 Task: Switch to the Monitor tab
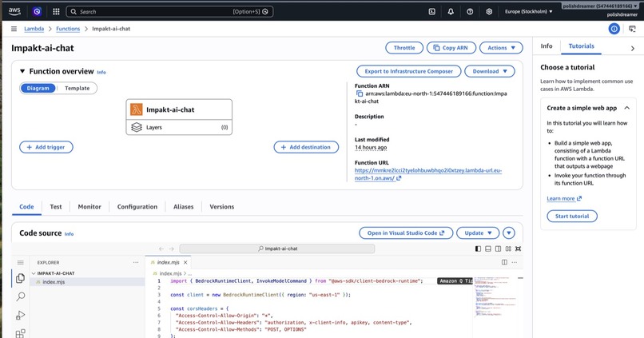[x=89, y=207]
